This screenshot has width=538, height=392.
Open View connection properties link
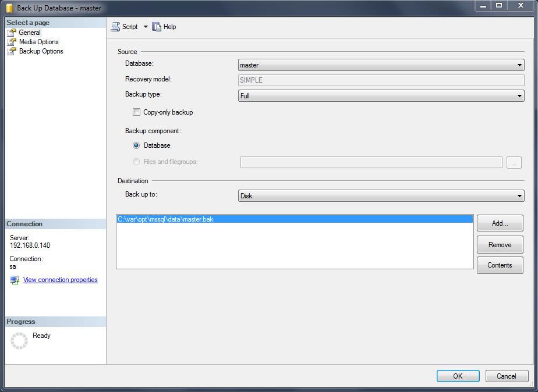click(x=61, y=280)
